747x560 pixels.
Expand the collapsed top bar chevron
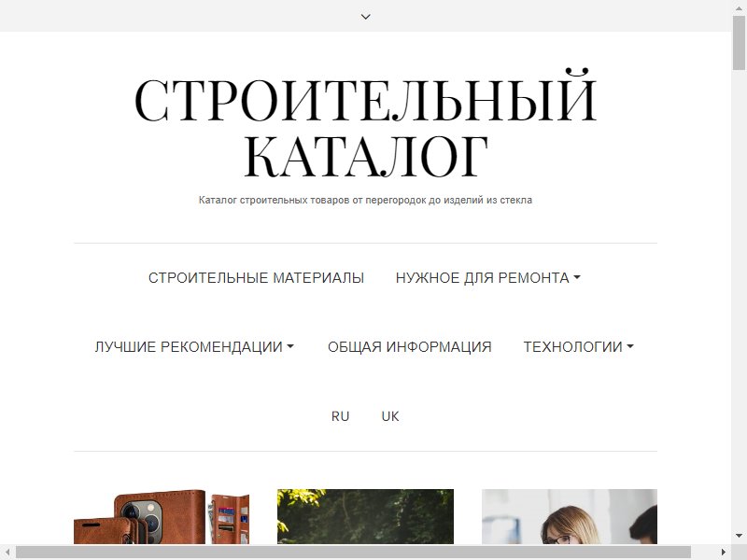pos(365,17)
